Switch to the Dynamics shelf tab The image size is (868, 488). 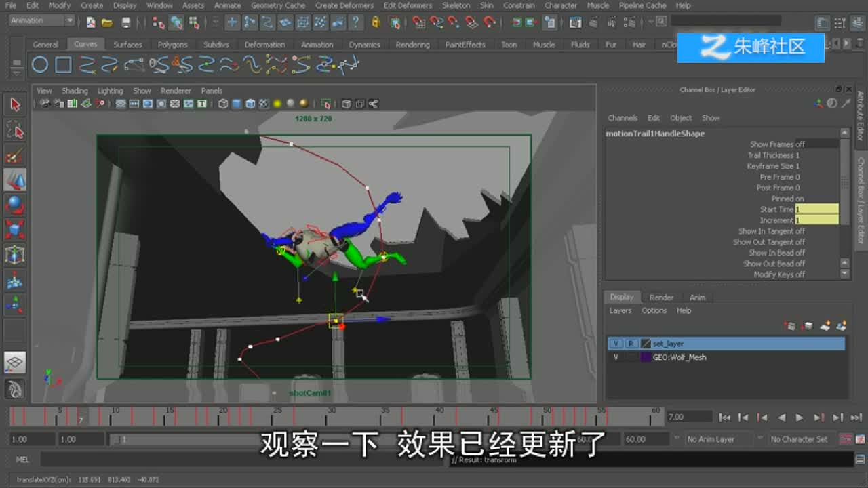(364, 45)
